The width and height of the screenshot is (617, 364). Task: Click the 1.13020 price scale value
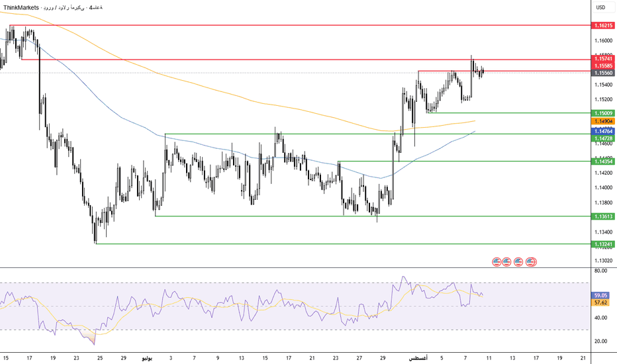coord(604,261)
